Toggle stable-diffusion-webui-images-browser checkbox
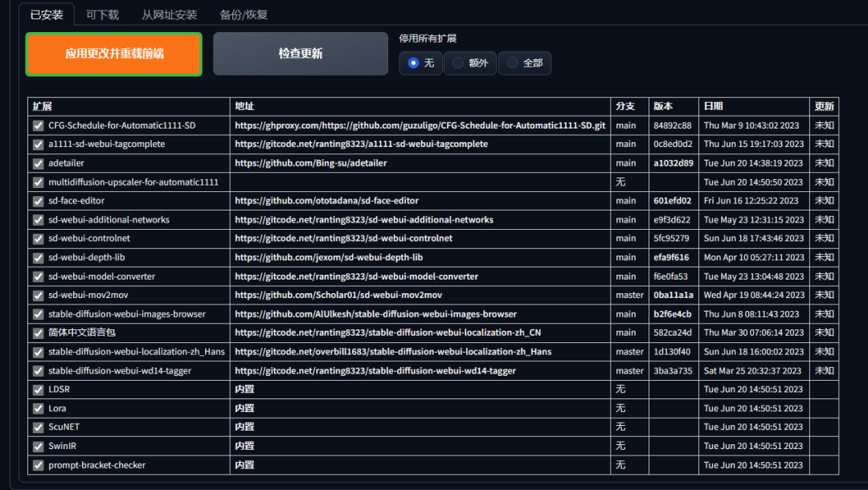 click(39, 314)
